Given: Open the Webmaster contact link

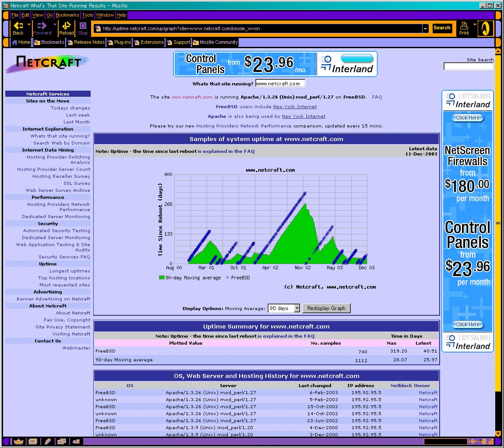Looking at the screenshot, I should point(77,348).
